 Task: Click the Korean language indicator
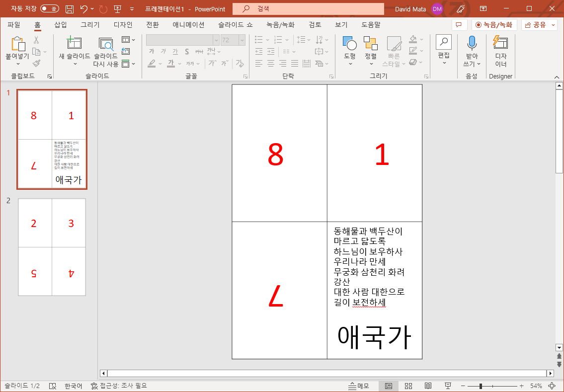74,386
